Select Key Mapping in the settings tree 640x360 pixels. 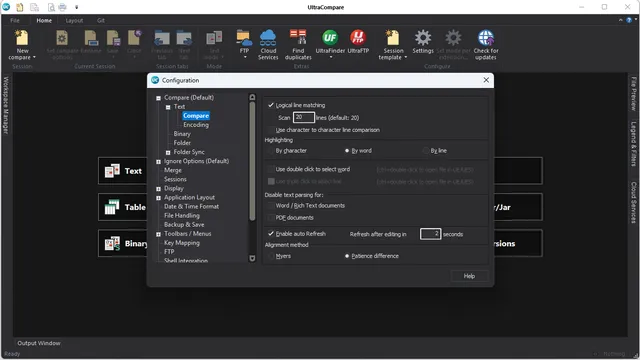coord(182,242)
